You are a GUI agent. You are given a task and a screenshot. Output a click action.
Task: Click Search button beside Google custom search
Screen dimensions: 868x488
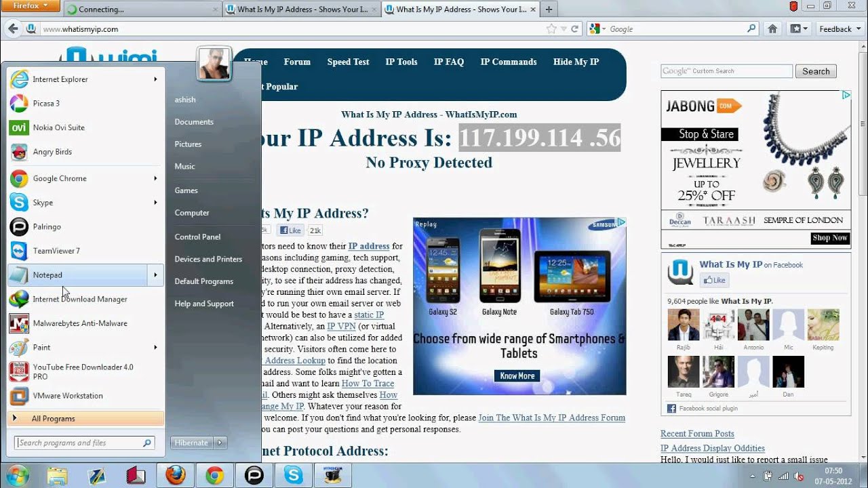click(x=816, y=71)
